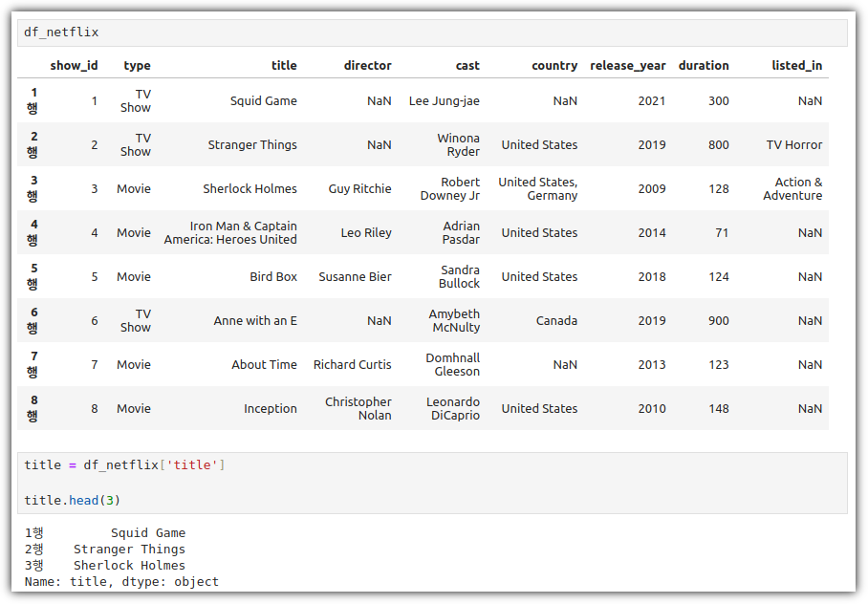The width and height of the screenshot is (868, 604).
Task: Click duration value '128'
Action: pos(719,189)
